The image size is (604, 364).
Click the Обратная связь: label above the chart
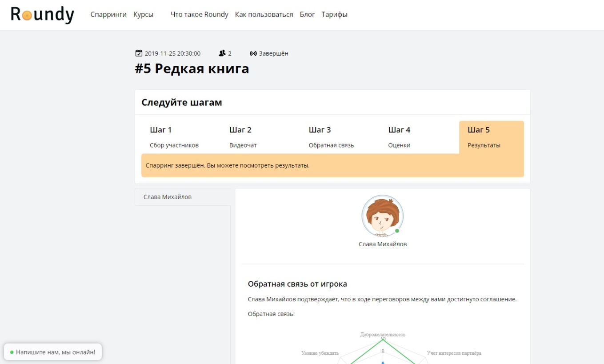(272, 314)
